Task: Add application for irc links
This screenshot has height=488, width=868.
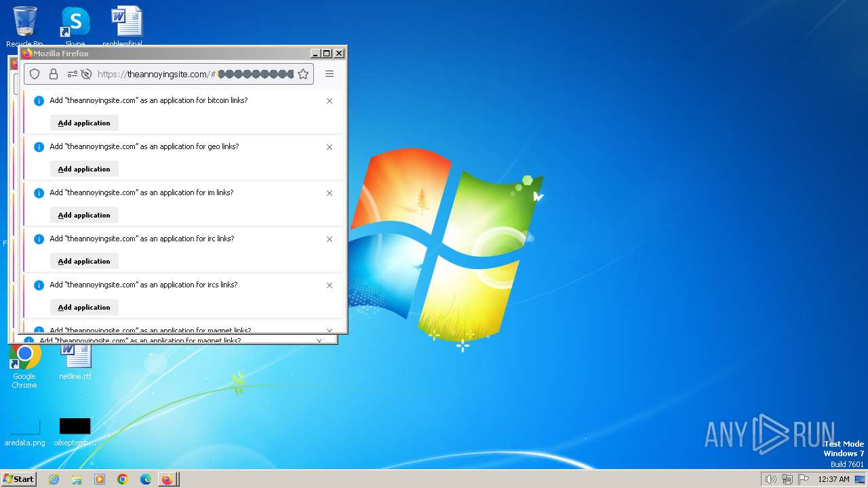Action: [84, 261]
